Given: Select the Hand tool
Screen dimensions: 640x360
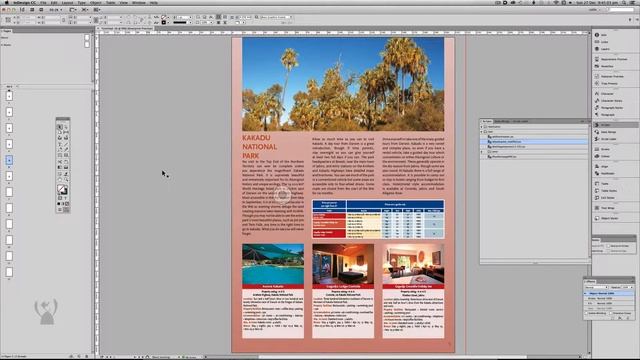Looking at the screenshot, I should tap(60, 179).
